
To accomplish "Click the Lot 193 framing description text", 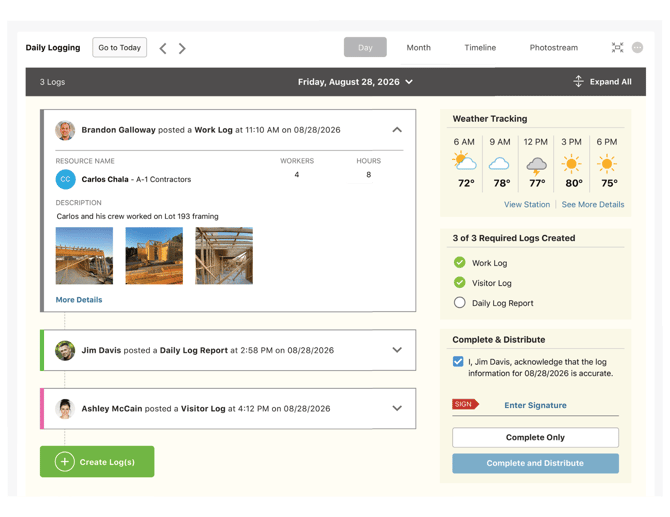I will click(x=138, y=216).
